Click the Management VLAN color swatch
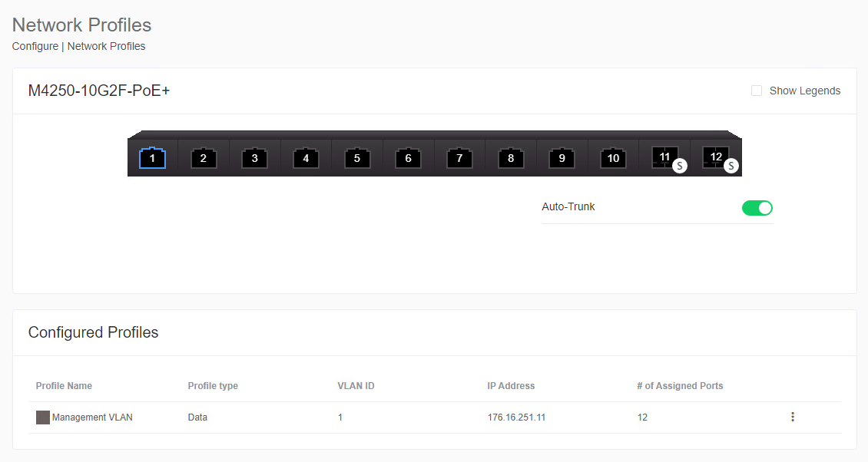This screenshot has width=868, height=462. (x=42, y=417)
